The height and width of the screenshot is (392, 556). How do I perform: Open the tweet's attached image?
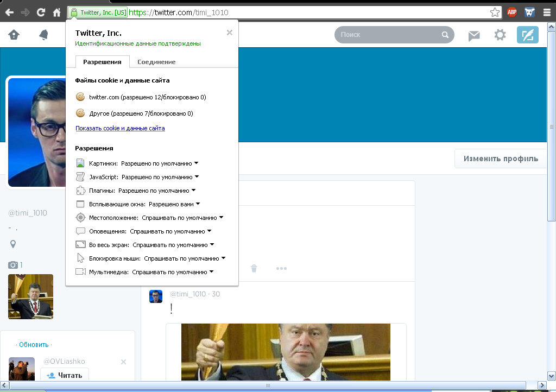pyautogui.click(x=286, y=352)
